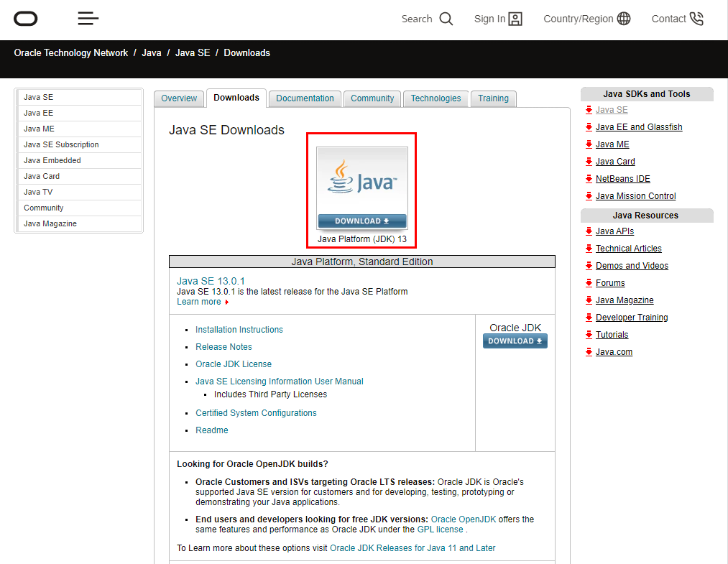Open Java Magazine link under Java Resources
The image size is (728, 564).
625,300
